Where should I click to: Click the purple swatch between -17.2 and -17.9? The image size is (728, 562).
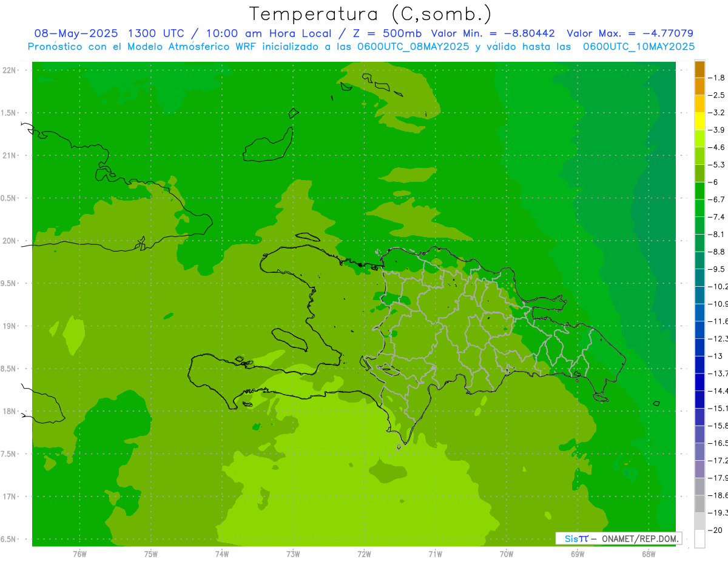699,469
